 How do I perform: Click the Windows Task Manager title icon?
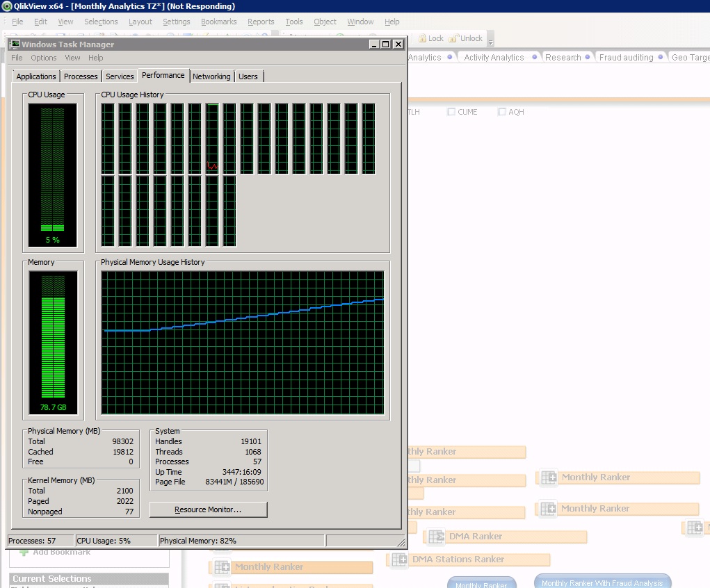(15, 44)
